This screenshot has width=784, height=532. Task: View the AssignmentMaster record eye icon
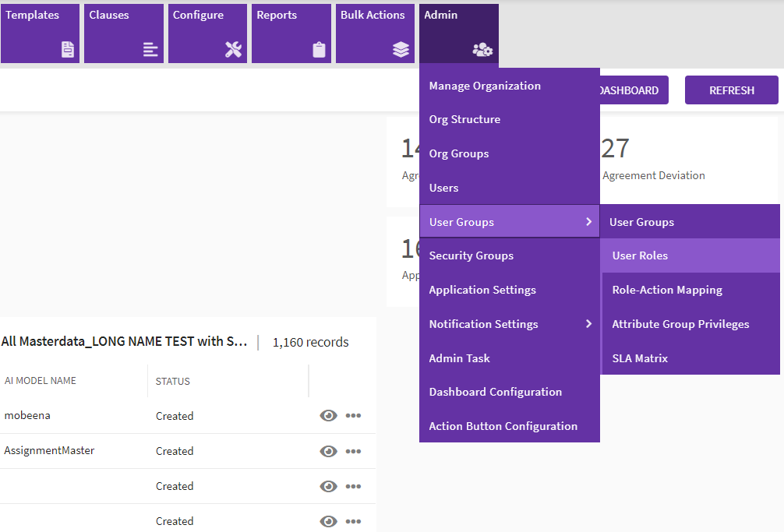coord(328,451)
